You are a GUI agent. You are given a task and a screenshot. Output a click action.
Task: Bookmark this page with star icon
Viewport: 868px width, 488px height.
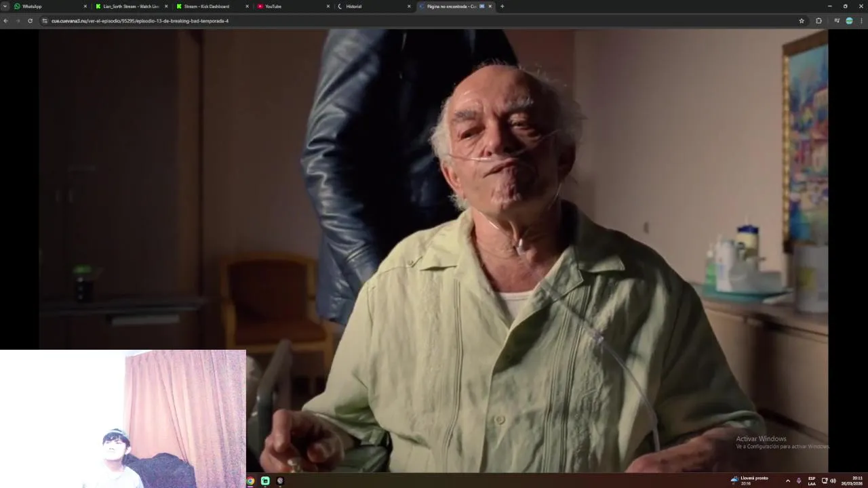coord(802,21)
